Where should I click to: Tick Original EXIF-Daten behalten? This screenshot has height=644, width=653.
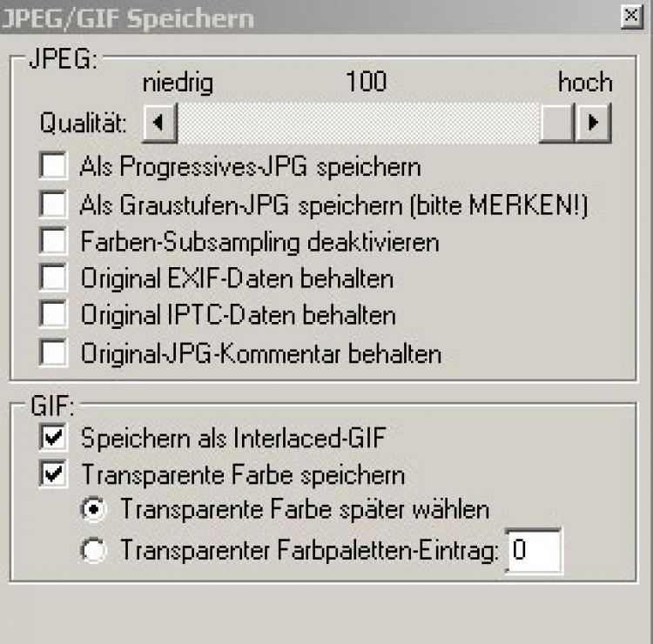tap(54, 278)
